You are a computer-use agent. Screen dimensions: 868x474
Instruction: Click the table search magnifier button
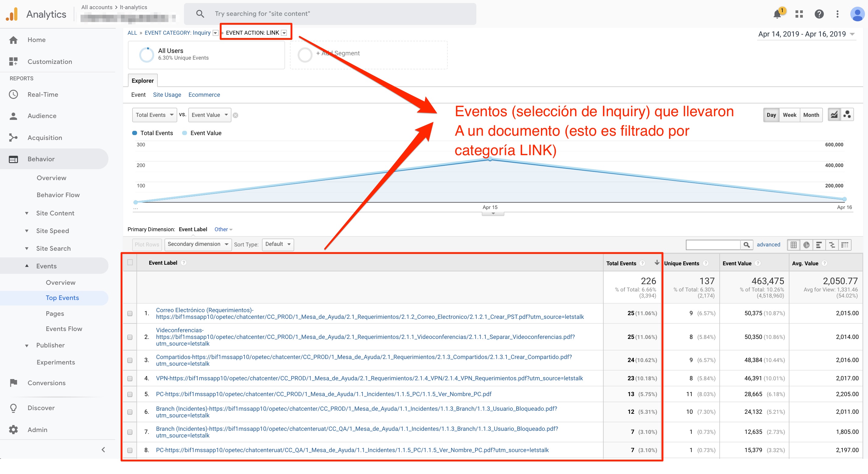[x=746, y=245]
